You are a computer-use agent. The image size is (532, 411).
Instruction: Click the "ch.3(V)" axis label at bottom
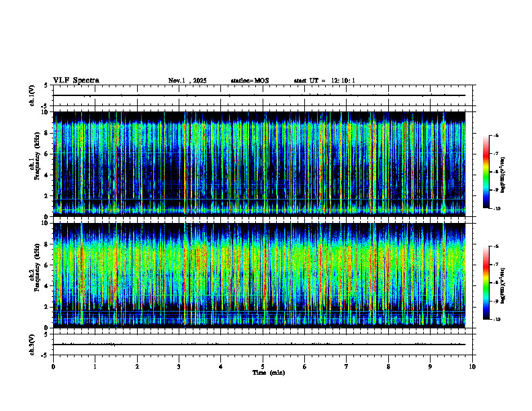32,345
